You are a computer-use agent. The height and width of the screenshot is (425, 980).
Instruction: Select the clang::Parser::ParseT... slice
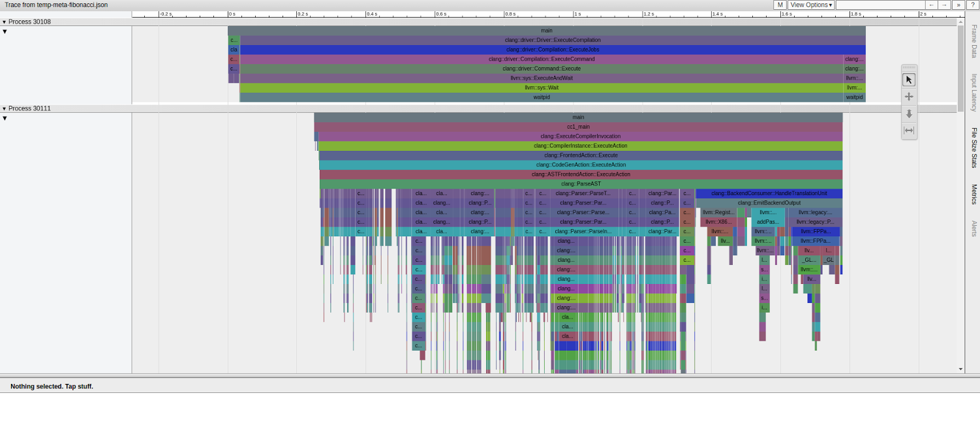(x=583, y=193)
